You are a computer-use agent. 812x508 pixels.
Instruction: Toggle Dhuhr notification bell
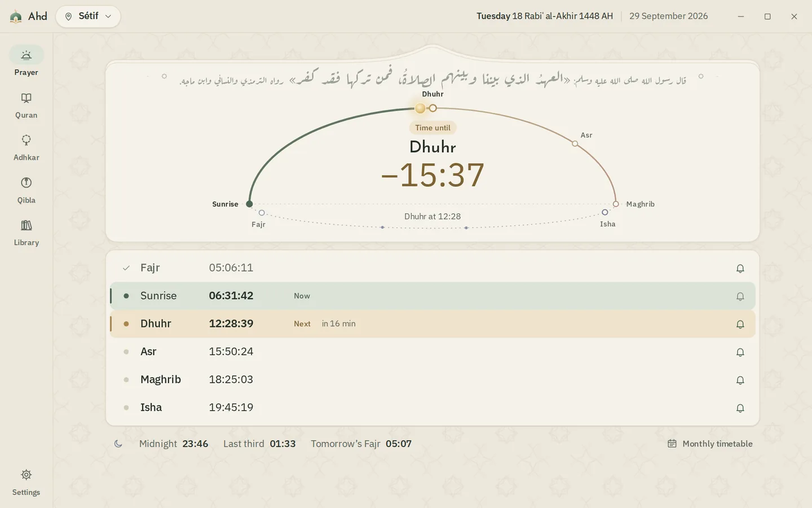[x=740, y=324]
